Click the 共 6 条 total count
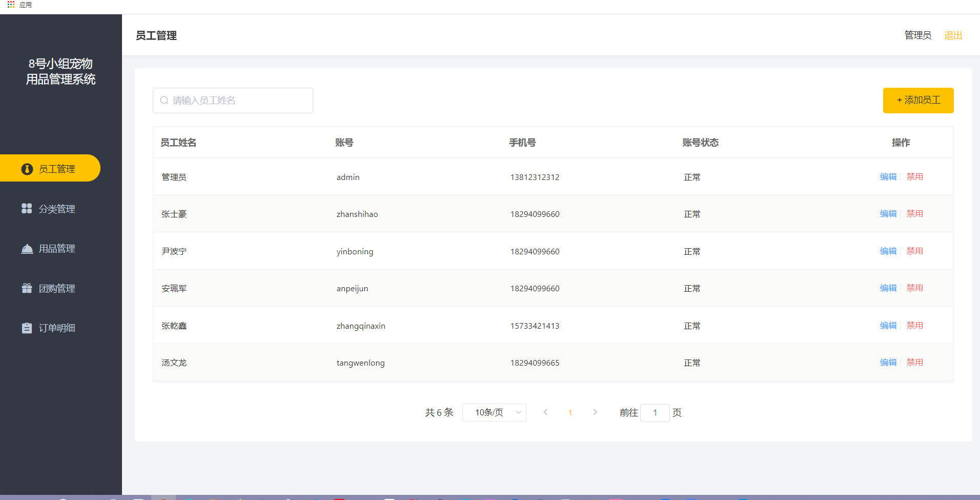 tap(439, 412)
